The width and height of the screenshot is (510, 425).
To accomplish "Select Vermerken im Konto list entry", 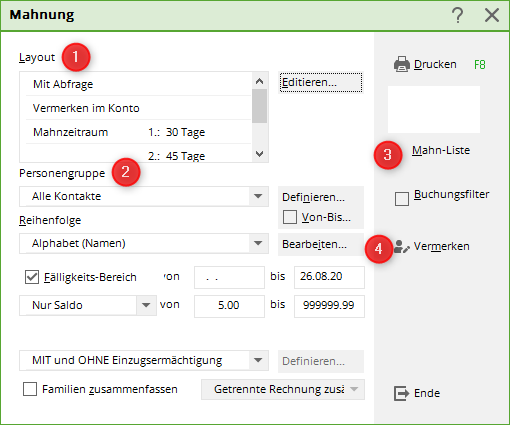I will [x=138, y=108].
